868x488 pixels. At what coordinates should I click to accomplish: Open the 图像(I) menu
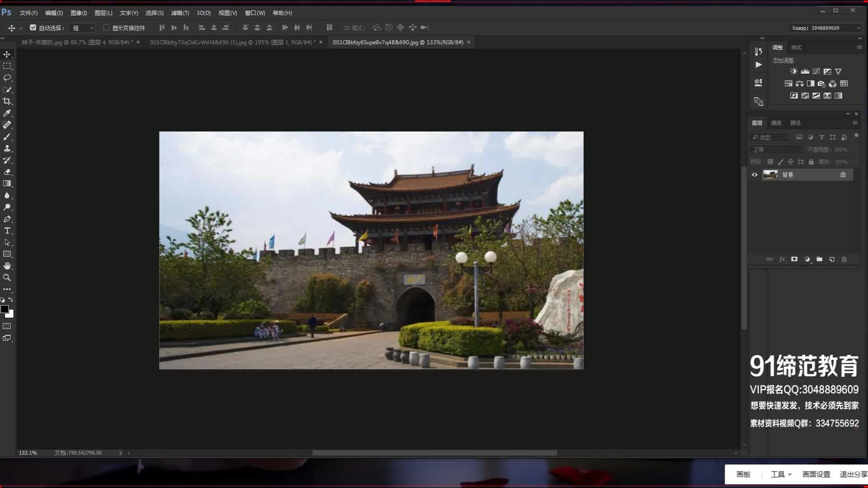(79, 13)
